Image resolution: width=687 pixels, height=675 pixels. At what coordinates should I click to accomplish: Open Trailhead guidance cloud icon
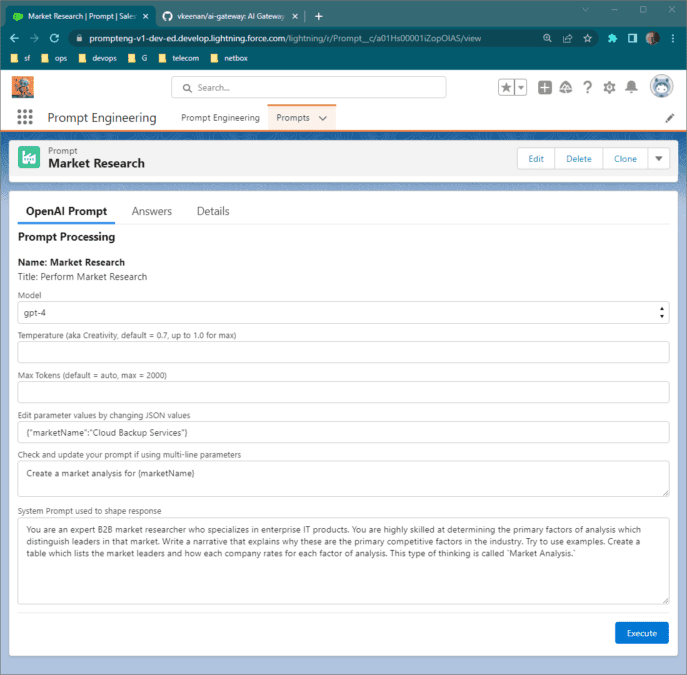566,88
